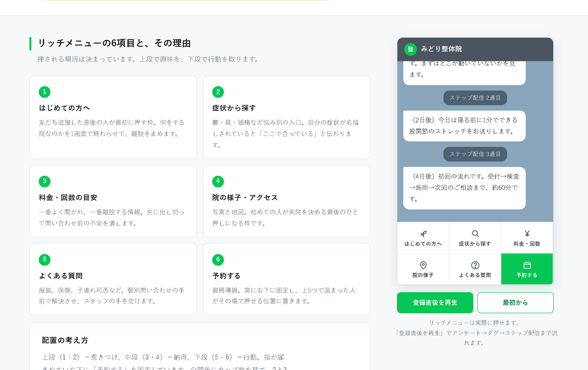Select the はじめての方へ rich menu label
The height and width of the screenshot is (370, 588).
tap(423, 244)
